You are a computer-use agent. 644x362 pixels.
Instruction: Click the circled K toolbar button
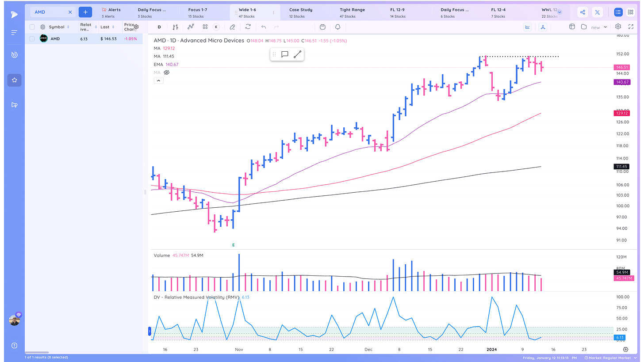click(216, 27)
